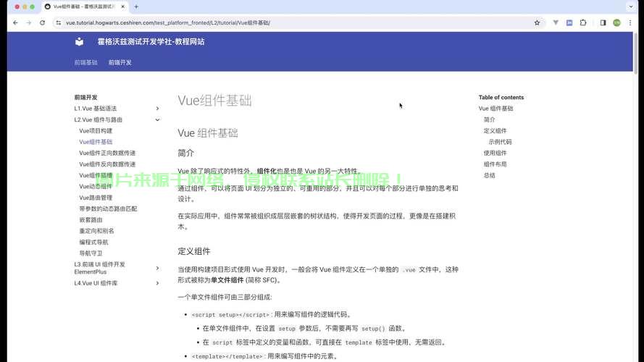Expand the L1.Vue 基础语法 section
Screen dimensions: 644x362
pyautogui.click(x=157, y=109)
